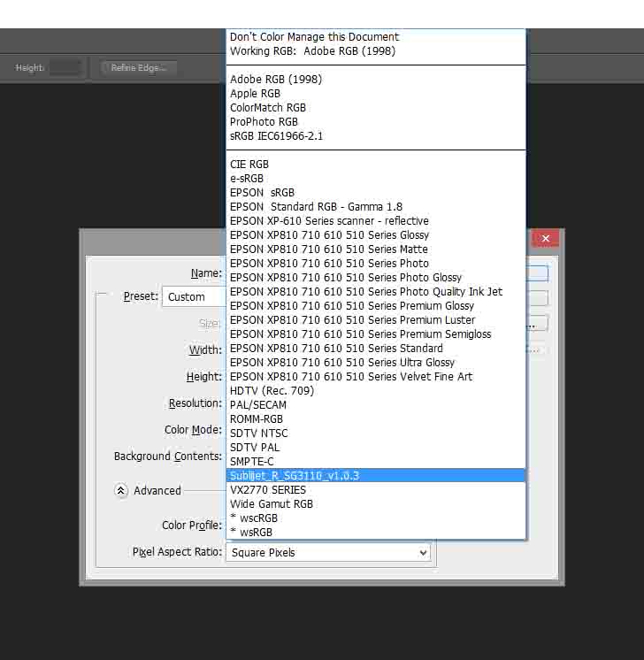Image resolution: width=644 pixels, height=660 pixels.
Task: Select EPSON XP810 Series Matte profile
Action: [376, 249]
